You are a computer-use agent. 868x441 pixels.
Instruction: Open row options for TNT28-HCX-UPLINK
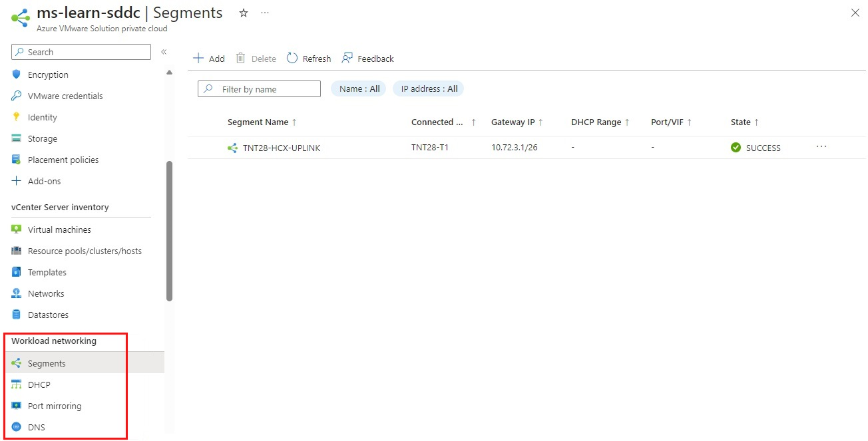tap(821, 147)
